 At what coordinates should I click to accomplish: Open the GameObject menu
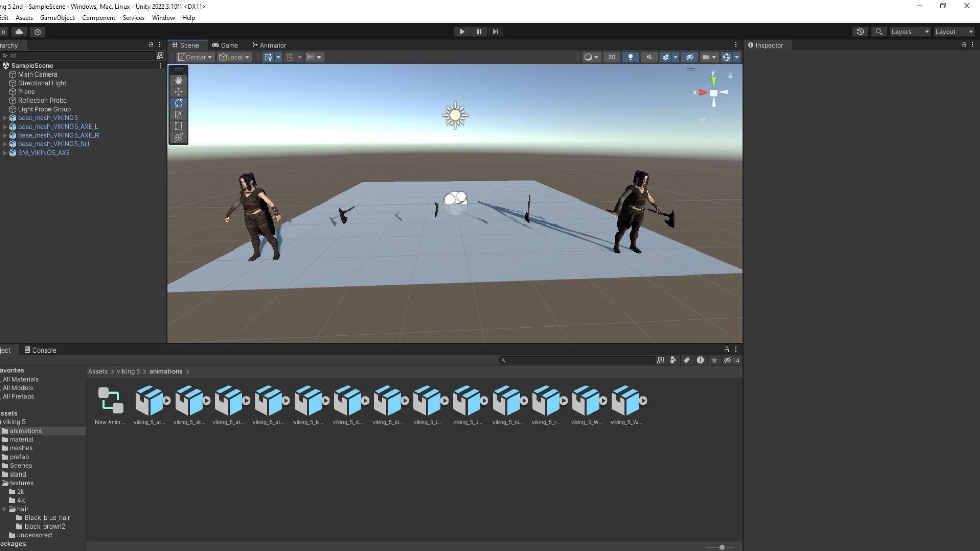pyautogui.click(x=57, y=18)
